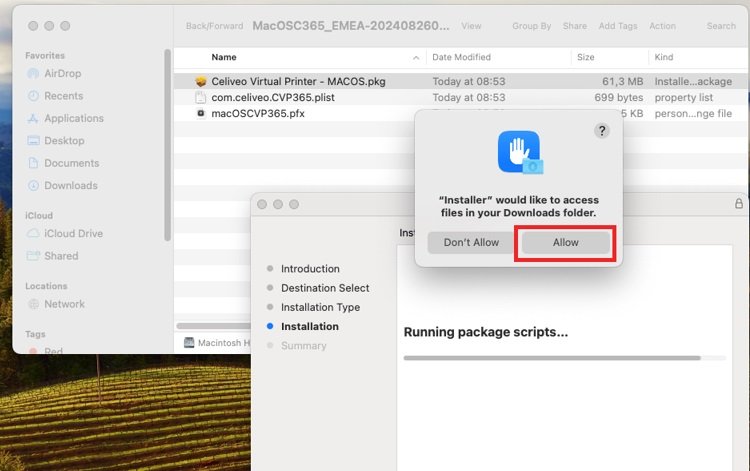Click the Finder window title text
The height and width of the screenshot is (471, 750).
pos(351,26)
